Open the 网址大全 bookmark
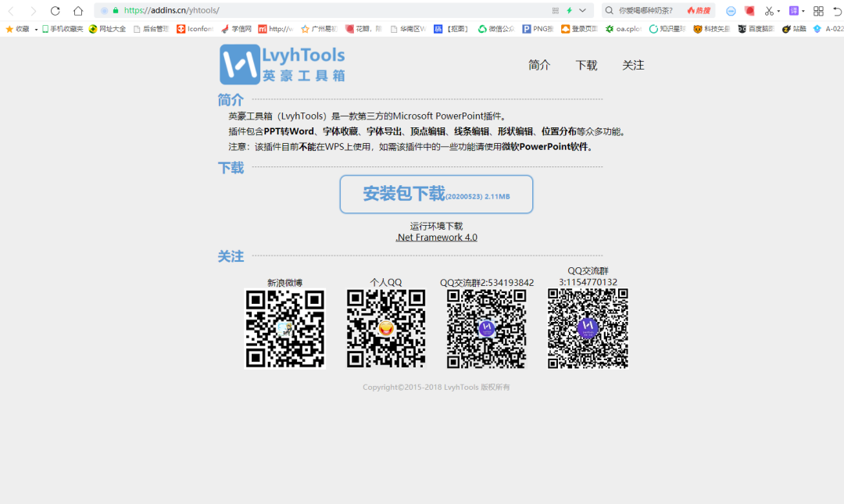 point(107,29)
